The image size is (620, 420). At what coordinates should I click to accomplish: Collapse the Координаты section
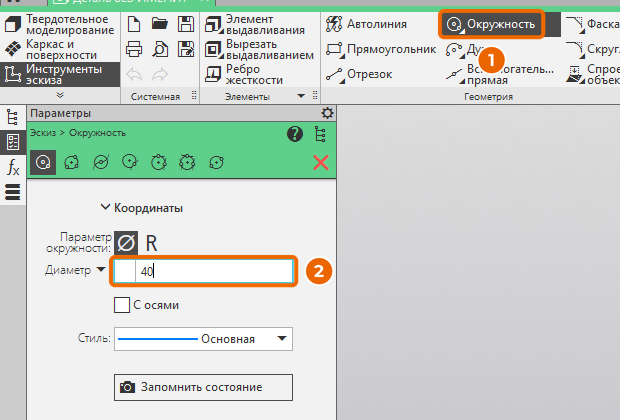(105, 207)
